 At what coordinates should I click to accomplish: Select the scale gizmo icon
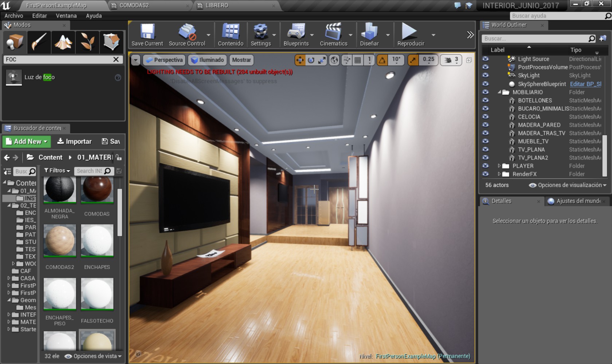pyautogui.click(x=322, y=60)
